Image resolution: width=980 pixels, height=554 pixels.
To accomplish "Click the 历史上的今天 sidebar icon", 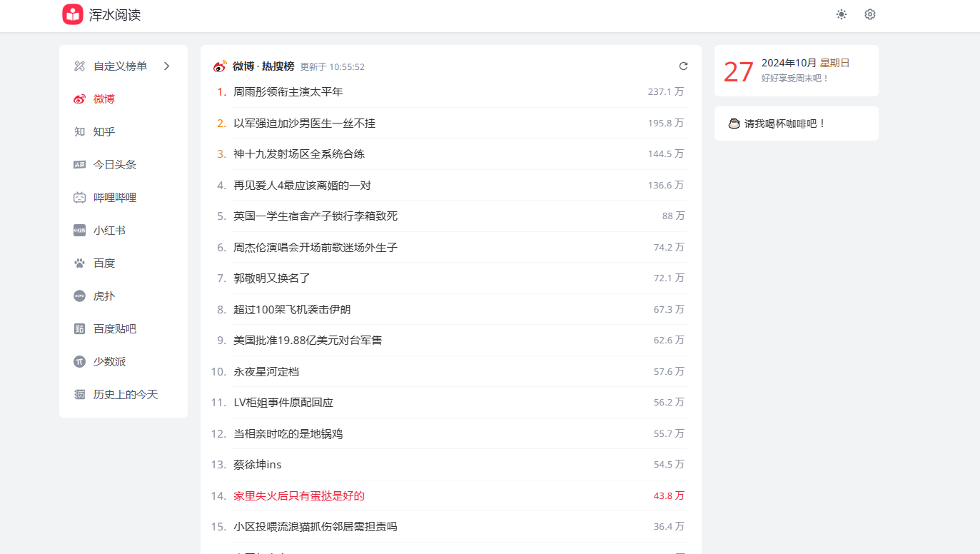I will [x=79, y=395].
